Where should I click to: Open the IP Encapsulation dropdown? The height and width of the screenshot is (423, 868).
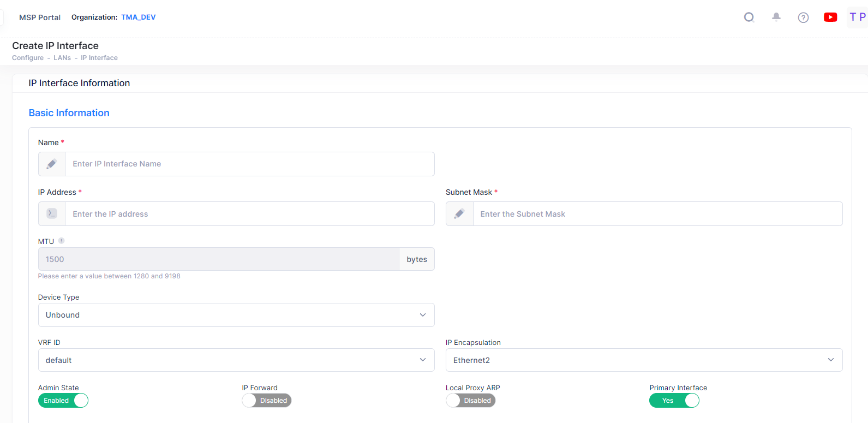[644, 360]
